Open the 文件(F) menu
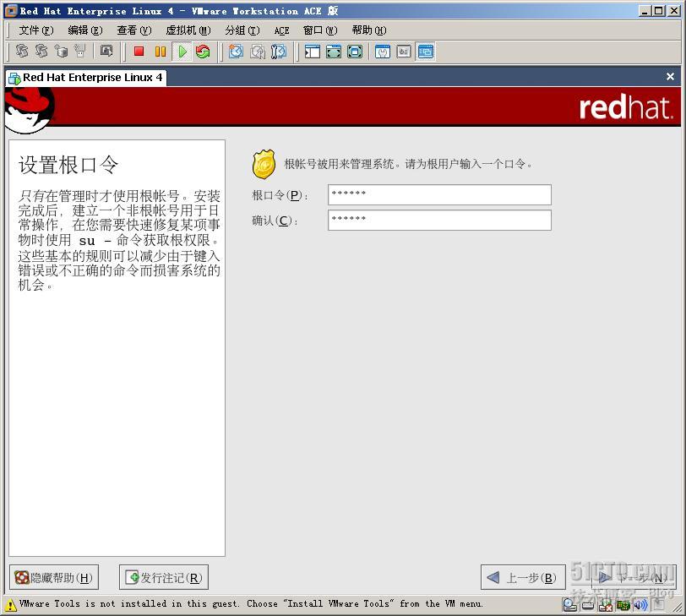 pos(36,30)
